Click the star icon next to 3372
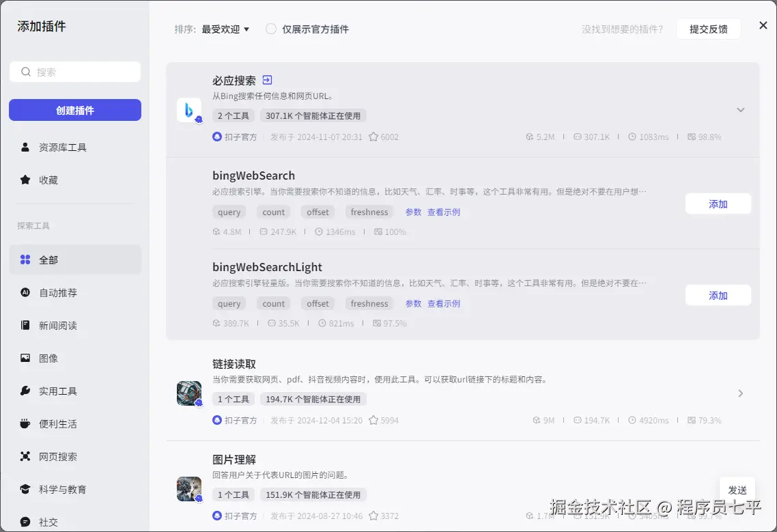Viewport: 777px width, 532px height. point(373,516)
